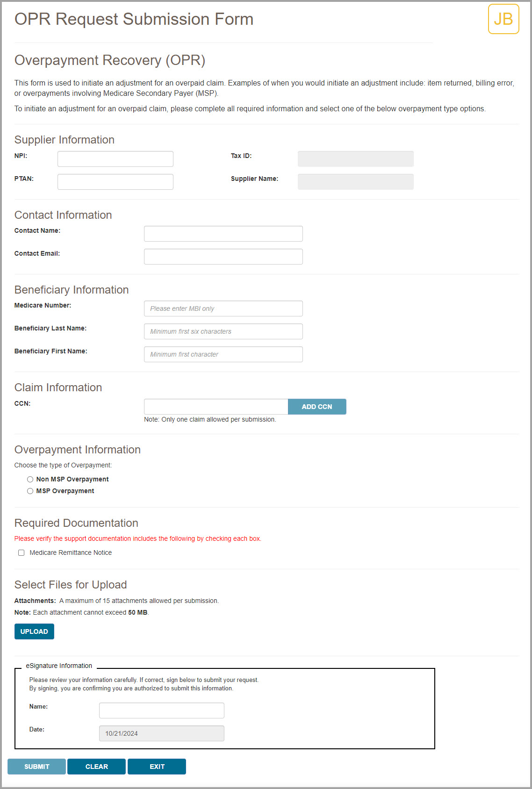Viewport: 532px width, 789px height.
Task: Click the eSignature Date field
Action: click(x=162, y=733)
